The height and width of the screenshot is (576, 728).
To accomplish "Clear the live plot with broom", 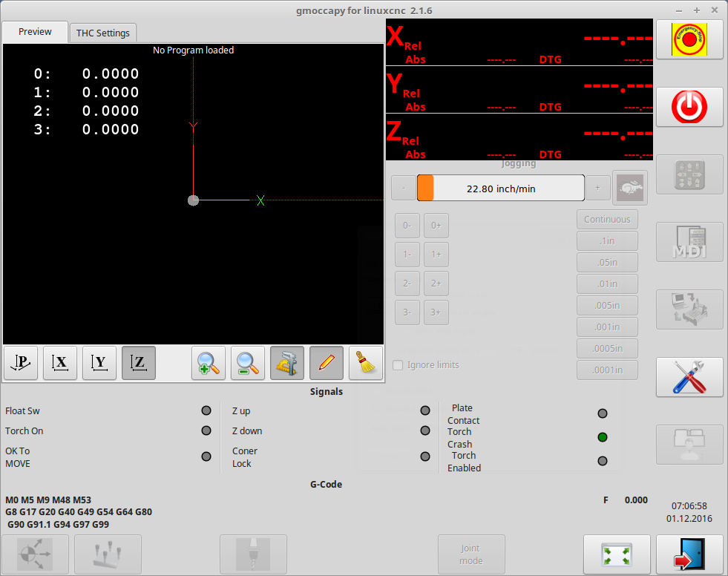I will tap(366, 363).
